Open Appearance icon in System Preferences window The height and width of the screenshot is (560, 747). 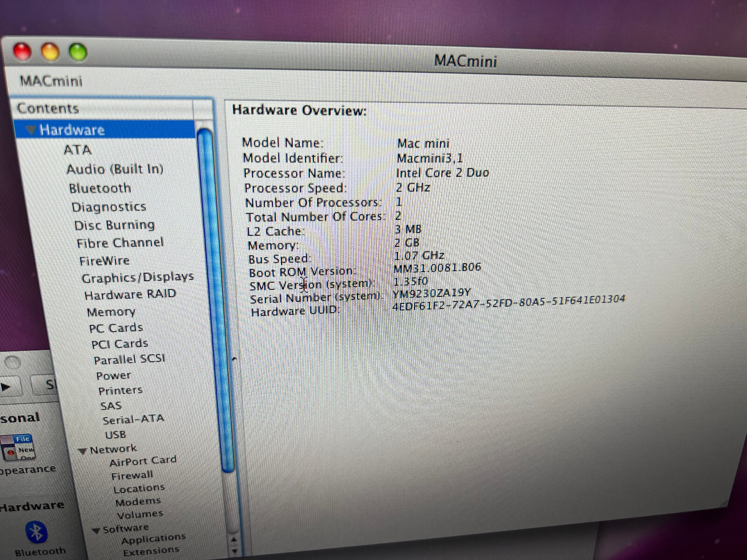[x=18, y=448]
